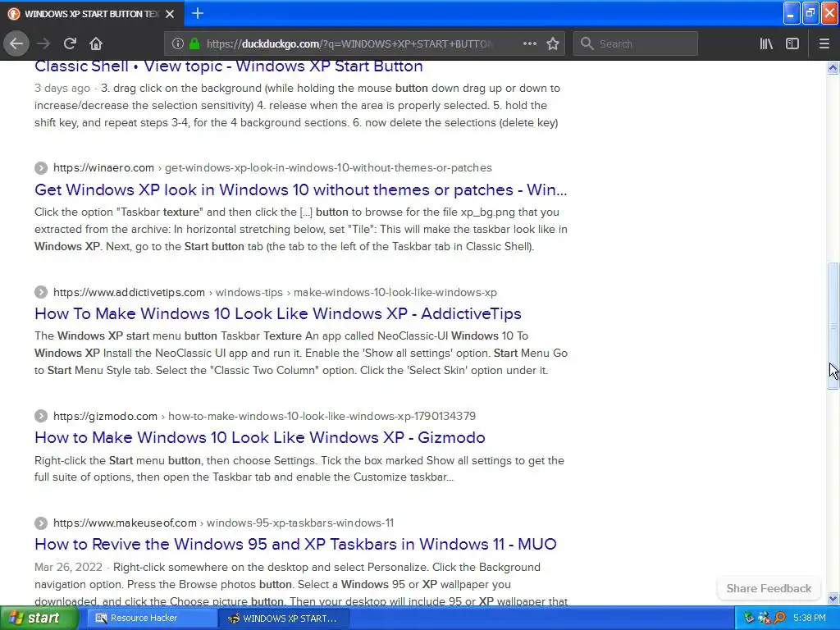Click the vertical scrollbar thumb
Viewport: 840px width, 630px height.
[x=833, y=326]
